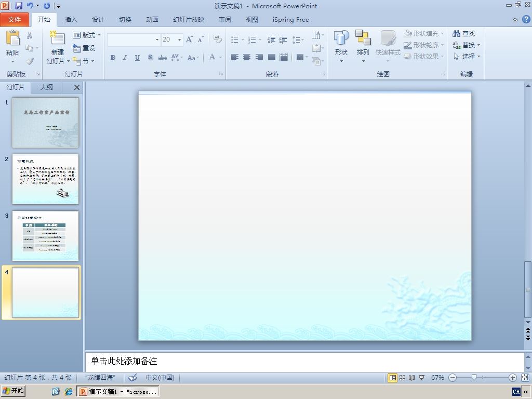Image resolution: width=532 pixels, height=399 pixels.
Task: Click the Save icon in quick access toolbar
Action: click(x=19, y=5)
